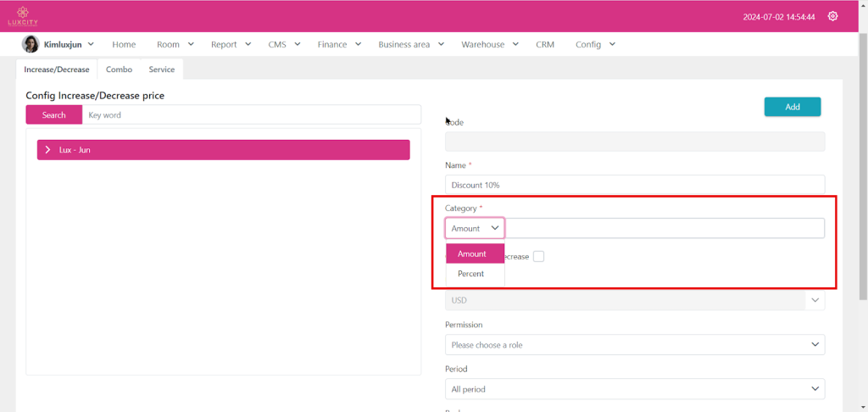
Task: Tick the Increase/Decrease checkbox
Action: (538, 256)
